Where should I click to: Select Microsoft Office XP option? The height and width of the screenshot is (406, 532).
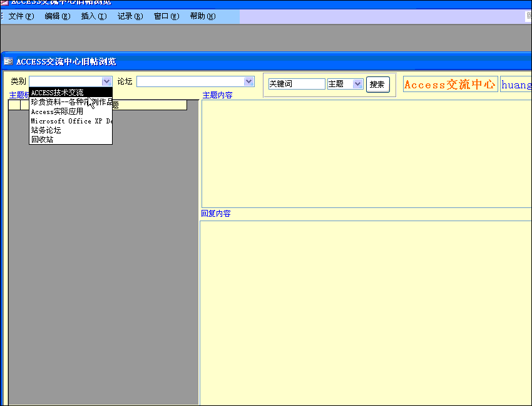[x=71, y=121]
